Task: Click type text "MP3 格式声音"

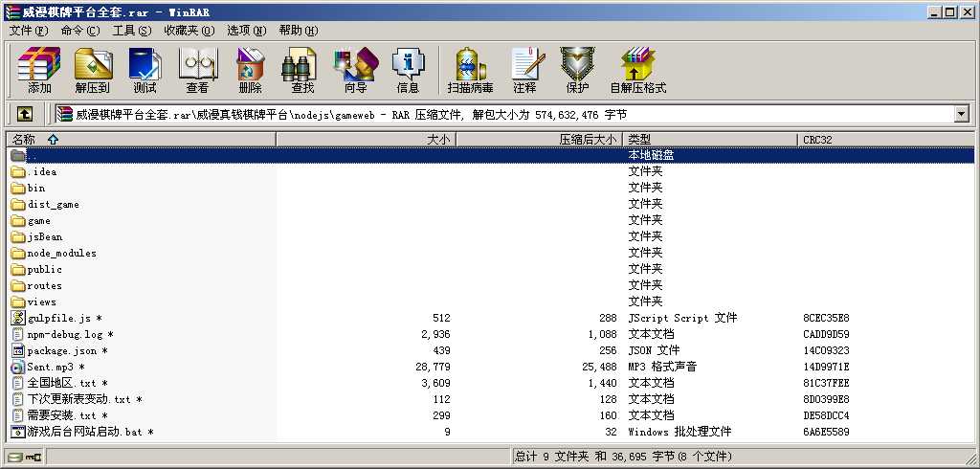Action: click(x=662, y=368)
